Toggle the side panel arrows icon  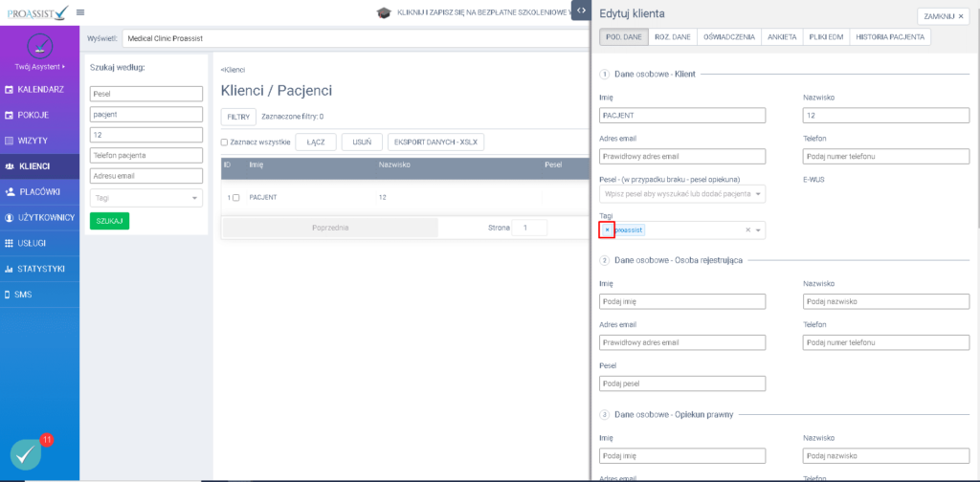tap(581, 11)
